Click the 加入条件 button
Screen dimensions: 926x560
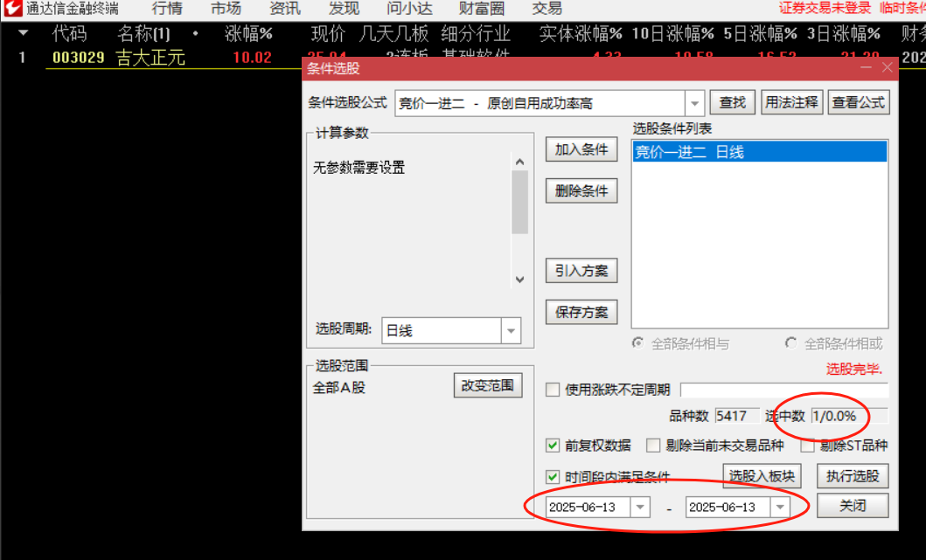click(x=581, y=149)
